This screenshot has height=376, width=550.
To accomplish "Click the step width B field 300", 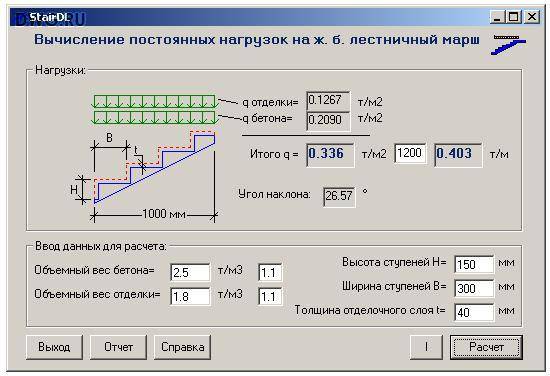I will coord(474,288).
